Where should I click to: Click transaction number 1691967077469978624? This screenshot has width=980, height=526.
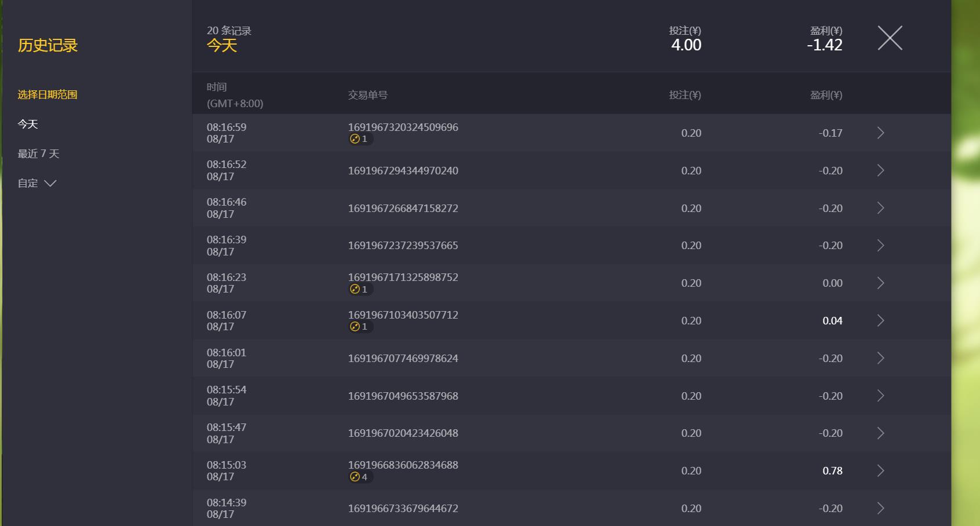tap(403, 358)
